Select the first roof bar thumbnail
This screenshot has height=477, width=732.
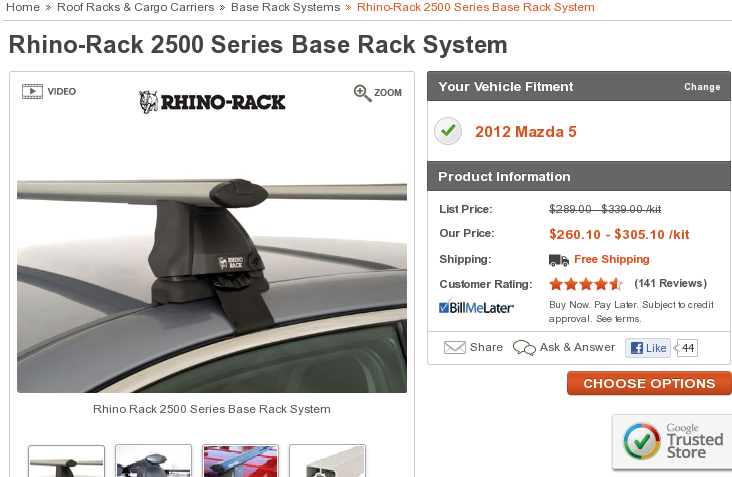tap(66, 461)
